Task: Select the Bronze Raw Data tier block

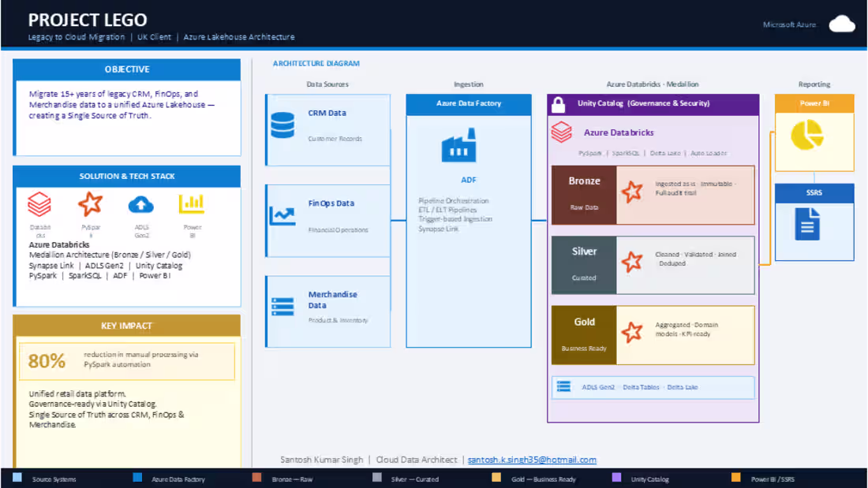Action: [584, 195]
